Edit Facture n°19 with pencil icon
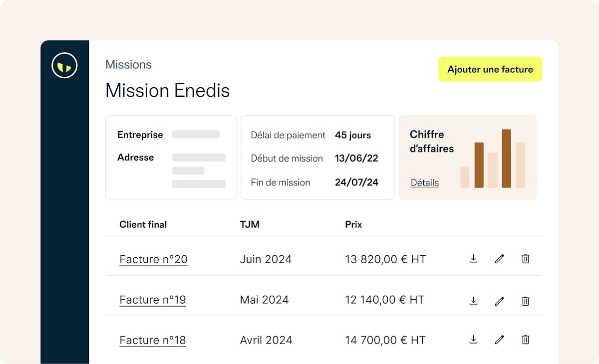The width and height of the screenshot is (599, 364). tap(499, 301)
